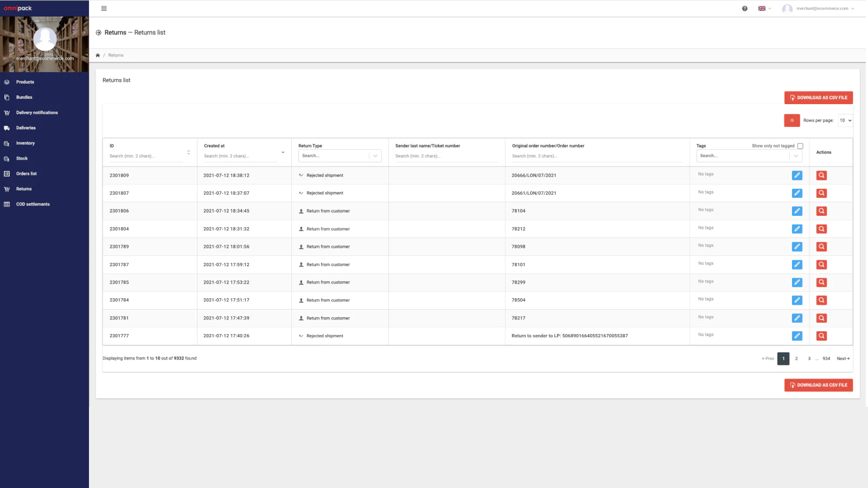Screen dimensions: 868x488
Task: Select COD settlements in the sidebar
Action: click(33, 204)
